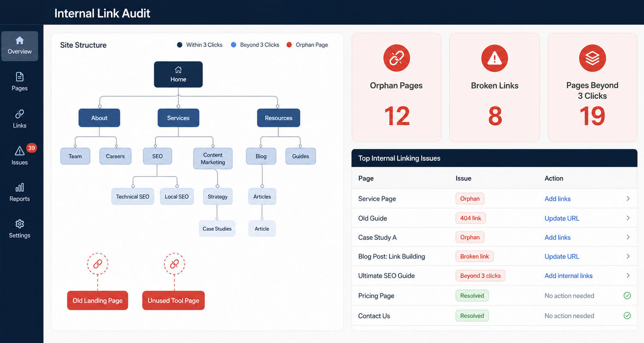Image resolution: width=644 pixels, height=343 pixels.
Task: Click the Ultimate SEO Guide page name
Action: 386,276
